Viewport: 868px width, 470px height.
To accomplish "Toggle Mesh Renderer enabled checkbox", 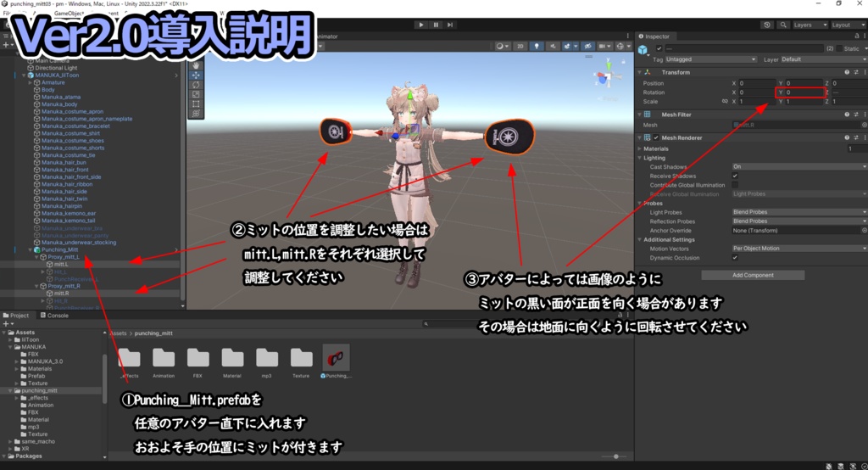I will (656, 138).
